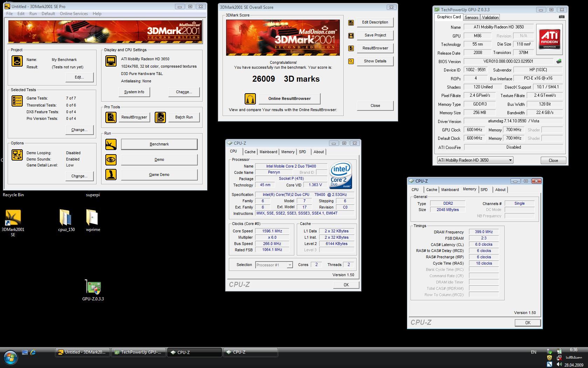This screenshot has width=588, height=368.
Task: Click the Game Demo button
Action: pos(159,175)
